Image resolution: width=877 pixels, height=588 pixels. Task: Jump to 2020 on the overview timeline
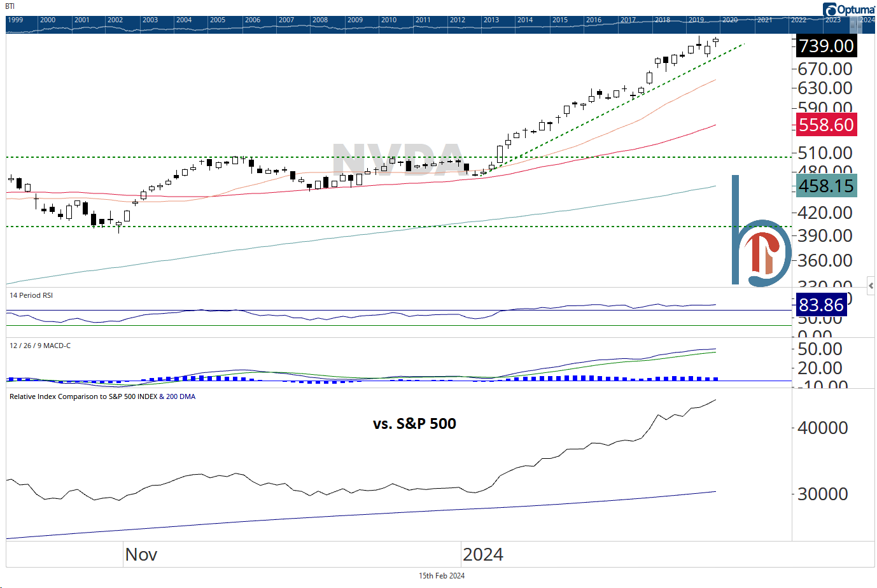click(x=730, y=20)
